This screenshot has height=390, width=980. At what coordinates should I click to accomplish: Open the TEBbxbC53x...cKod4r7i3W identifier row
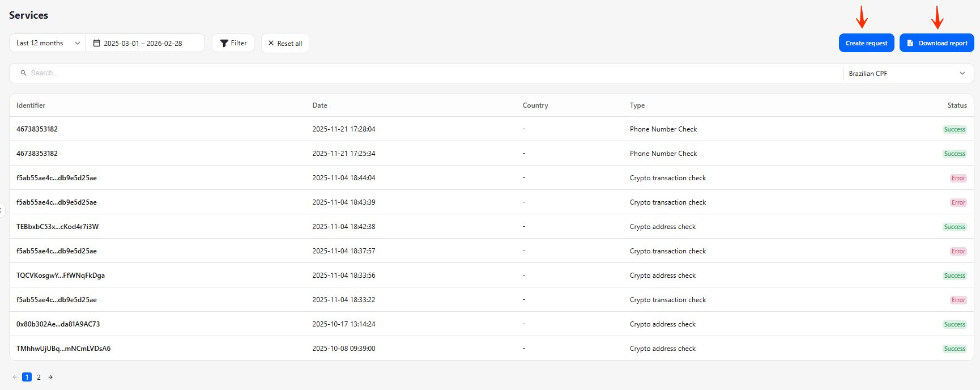[x=57, y=227]
